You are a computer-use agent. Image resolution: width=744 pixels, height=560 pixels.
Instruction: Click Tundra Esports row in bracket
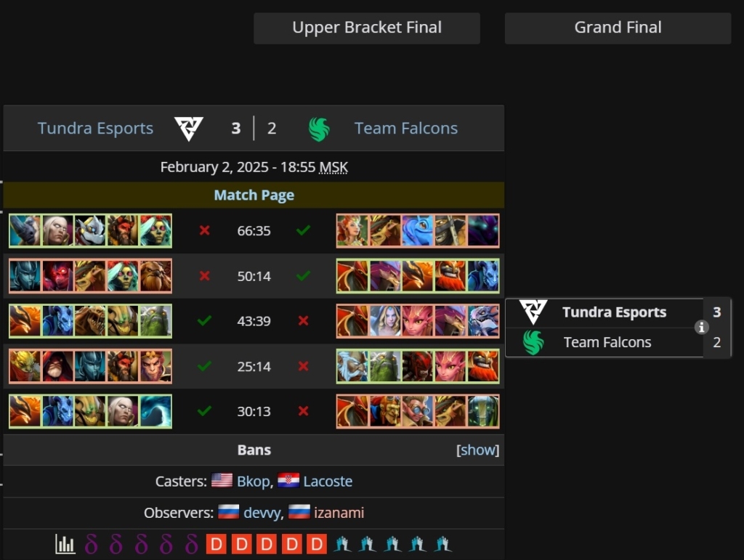pyautogui.click(x=618, y=312)
